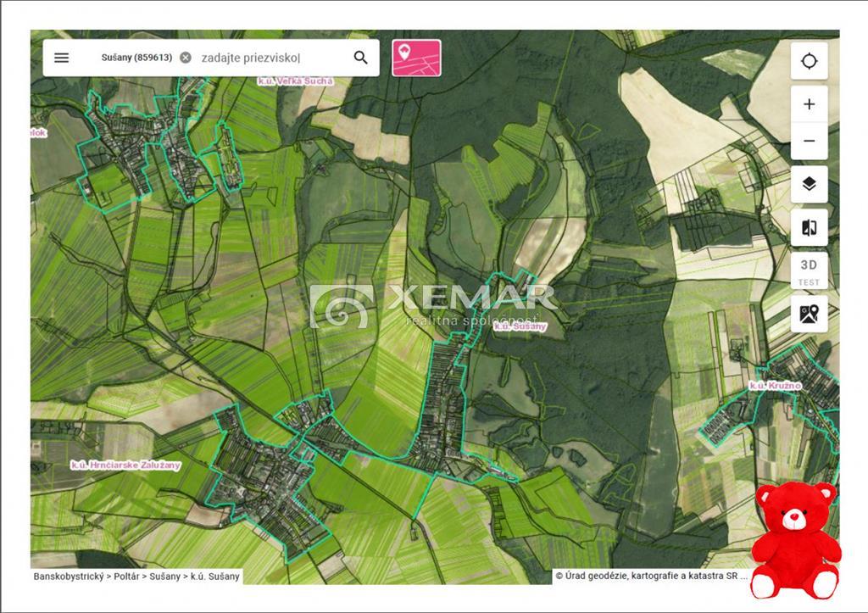Toggle the map compare split view
The width and height of the screenshot is (868, 613).
coord(810,227)
